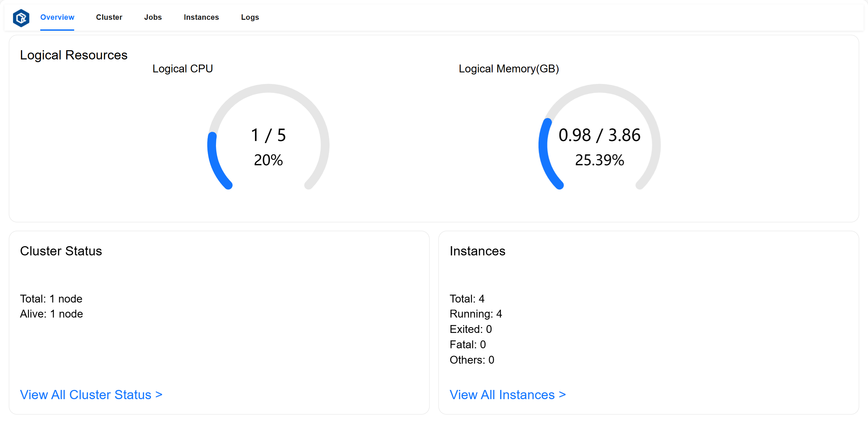Click the hexagon cube logo icon
This screenshot has width=868, height=421.
[x=21, y=18]
